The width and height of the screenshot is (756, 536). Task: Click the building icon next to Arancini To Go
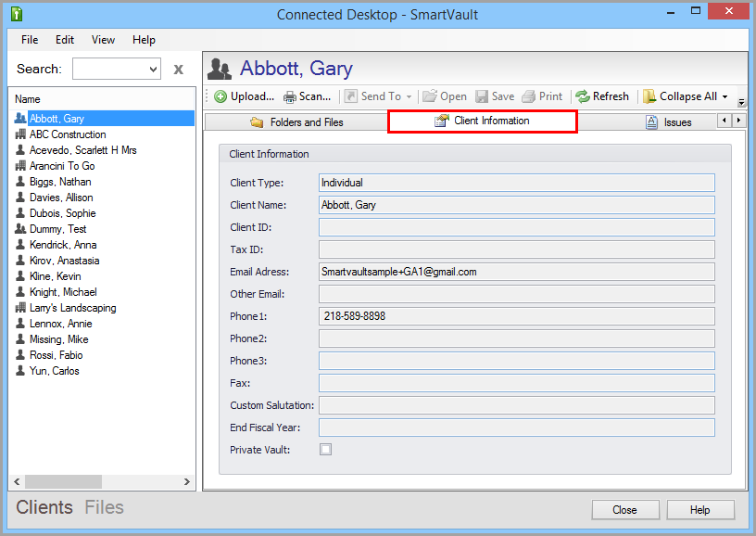tap(20, 165)
